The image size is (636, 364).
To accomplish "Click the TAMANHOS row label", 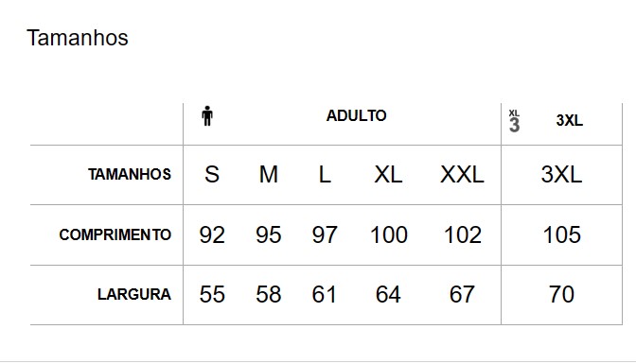I will (130, 174).
